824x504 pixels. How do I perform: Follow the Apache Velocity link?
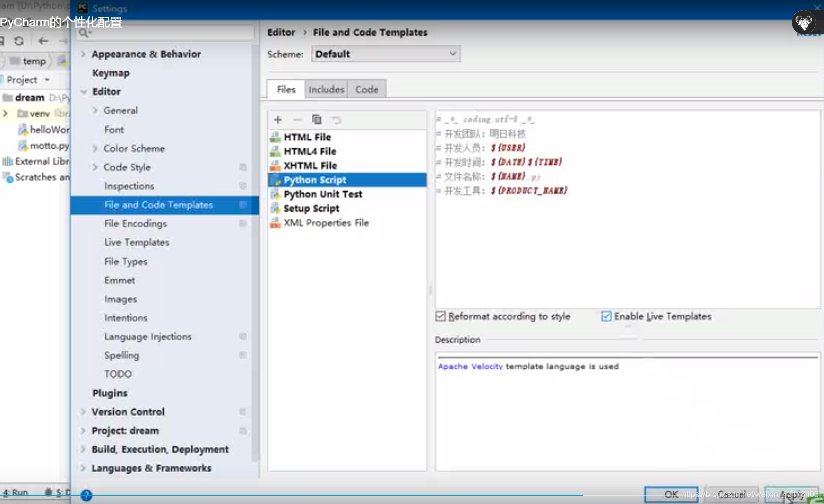[x=470, y=366]
